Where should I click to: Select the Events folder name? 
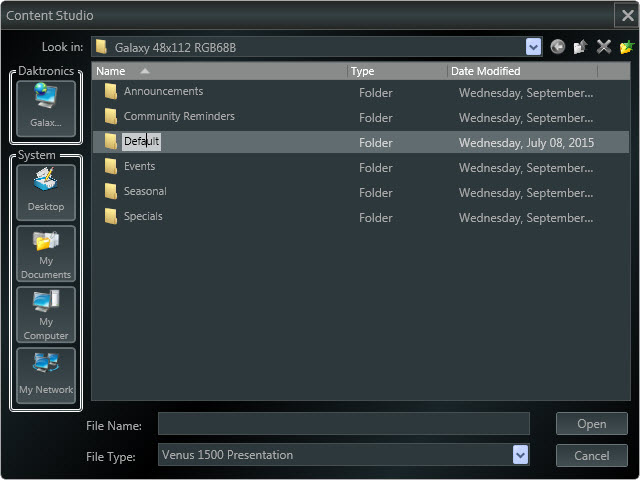(139, 166)
